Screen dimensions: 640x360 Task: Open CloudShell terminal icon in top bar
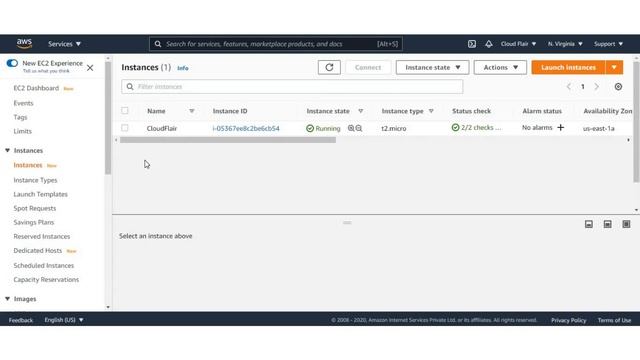tap(472, 44)
